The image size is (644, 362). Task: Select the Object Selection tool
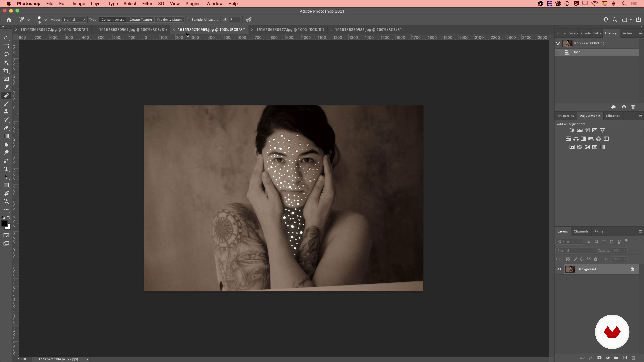tap(6, 63)
